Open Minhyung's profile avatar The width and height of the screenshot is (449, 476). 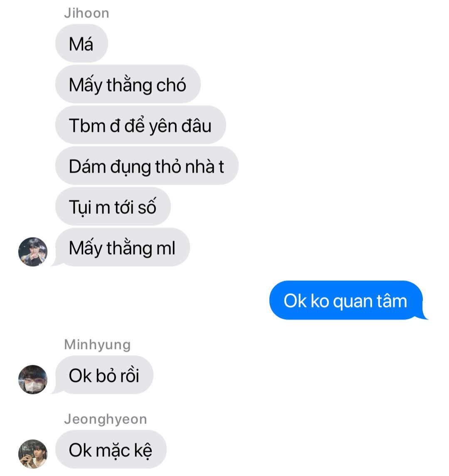coord(33,379)
